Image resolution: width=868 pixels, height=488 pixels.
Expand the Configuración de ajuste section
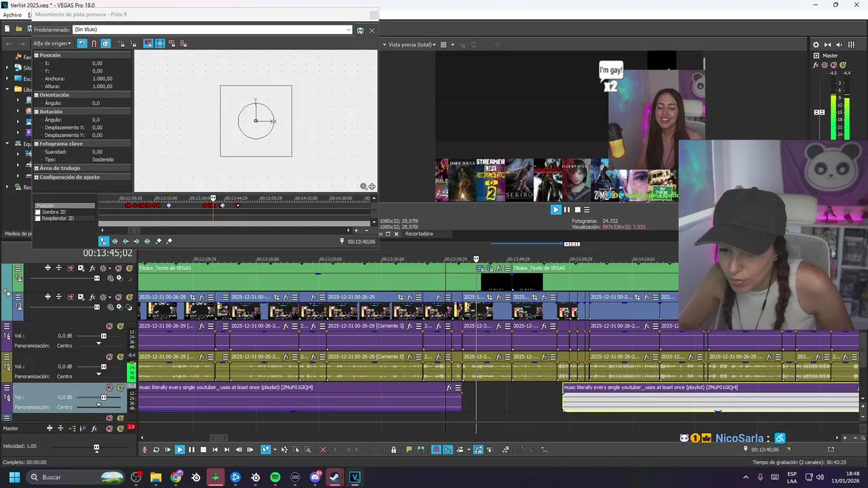(37, 177)
